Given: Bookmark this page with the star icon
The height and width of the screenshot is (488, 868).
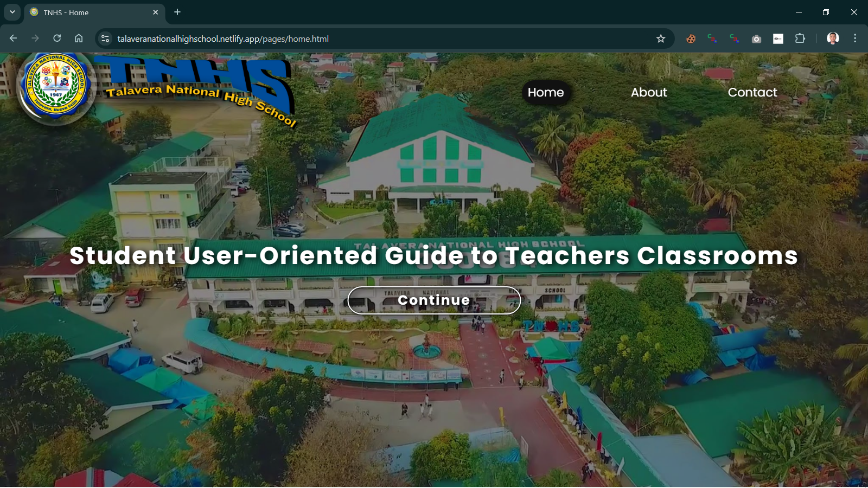Looking at the screenshot, I should (661, 38).
